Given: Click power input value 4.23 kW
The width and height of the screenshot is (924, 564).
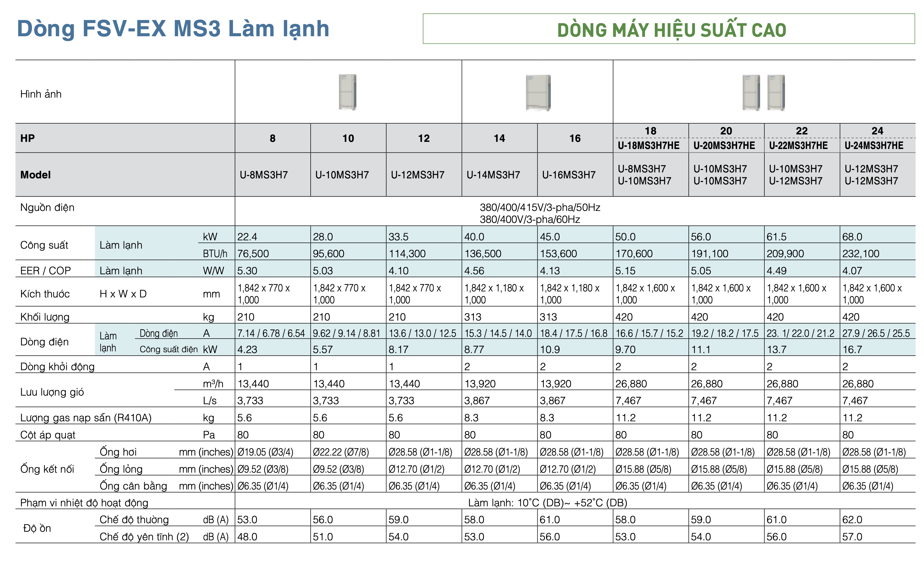Looking at the screenshot, I should (x=247, y=350).
